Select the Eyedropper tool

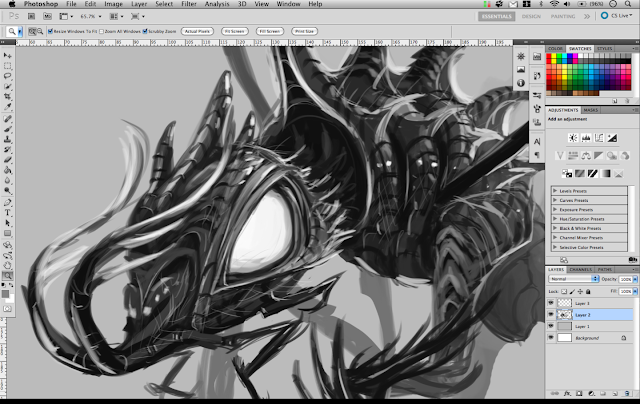(7, 107)
